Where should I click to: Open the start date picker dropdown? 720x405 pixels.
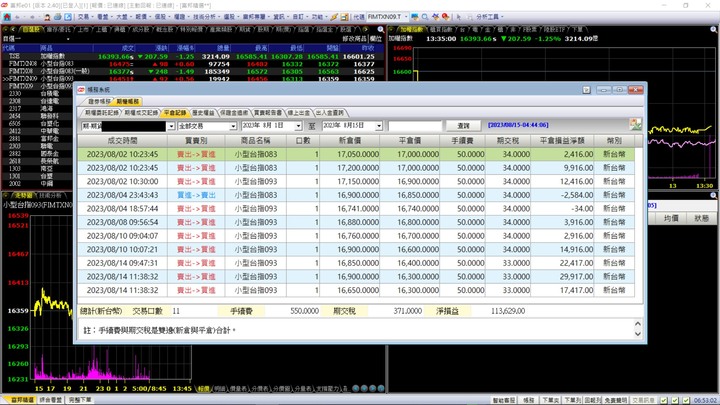tap(300, 127)
